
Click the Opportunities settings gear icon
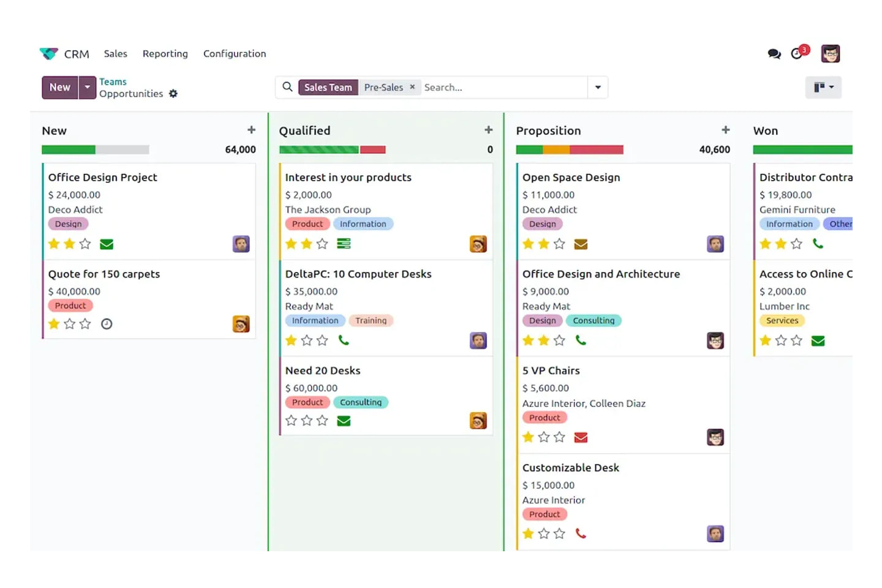(x=173, y=94)
